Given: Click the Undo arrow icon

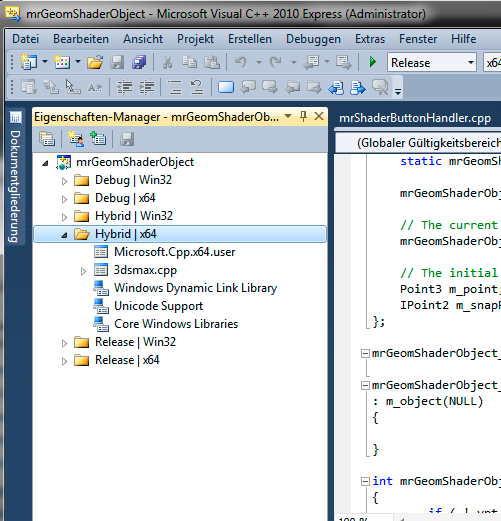Looking at the screenshot, I should 241,62.
